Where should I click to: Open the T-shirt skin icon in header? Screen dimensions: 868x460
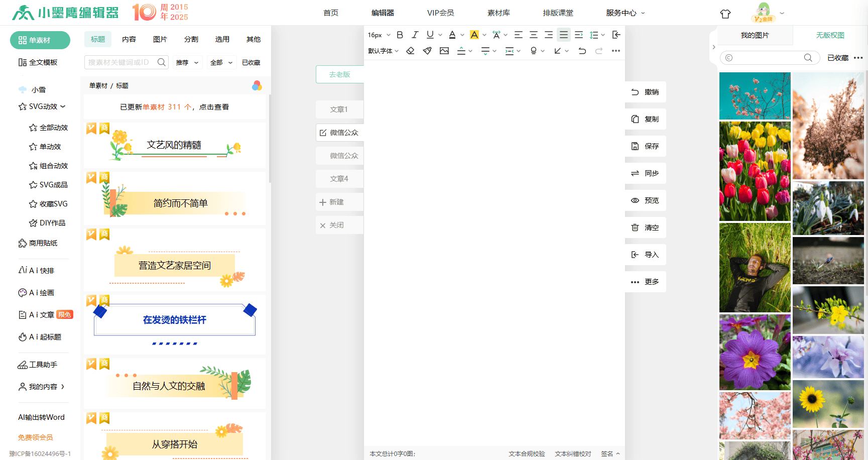click(725, 14)
